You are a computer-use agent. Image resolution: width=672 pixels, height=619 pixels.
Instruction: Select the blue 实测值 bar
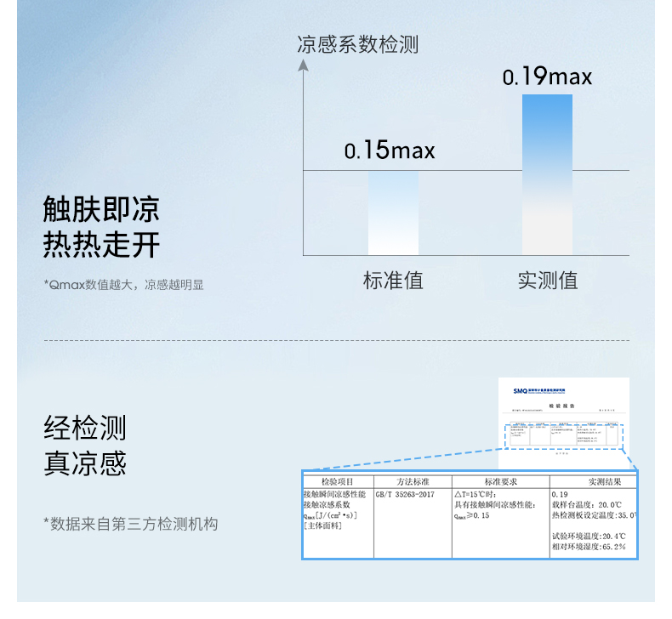547,174
